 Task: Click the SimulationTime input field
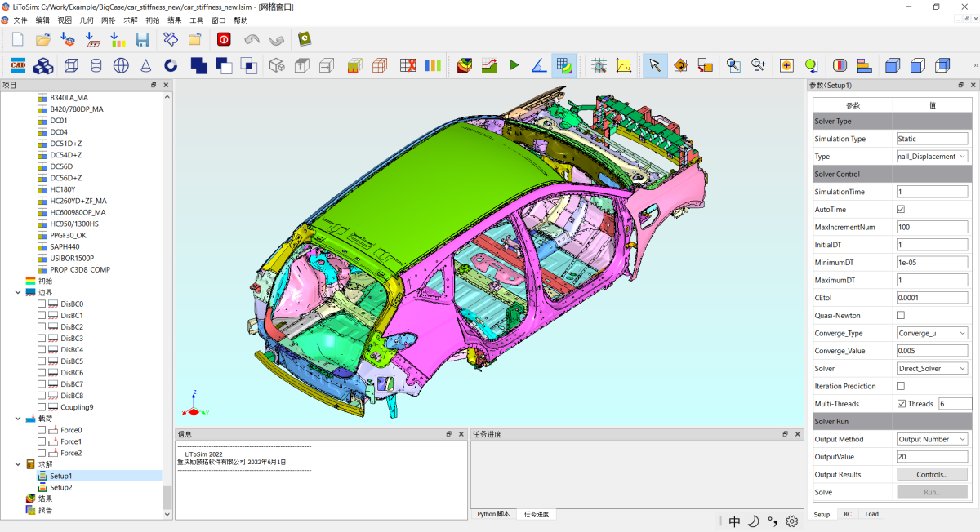coord(932,192)
